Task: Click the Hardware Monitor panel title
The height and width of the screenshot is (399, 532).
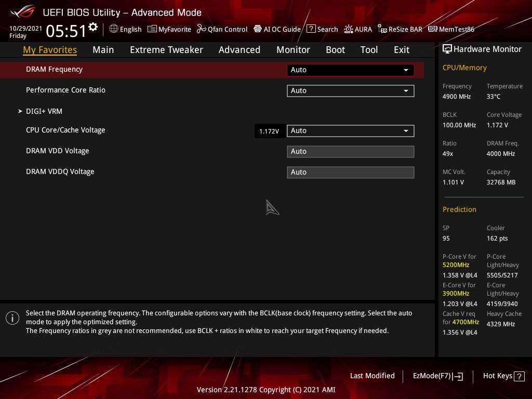Action: pyautogui.click(x=487, y=49)
